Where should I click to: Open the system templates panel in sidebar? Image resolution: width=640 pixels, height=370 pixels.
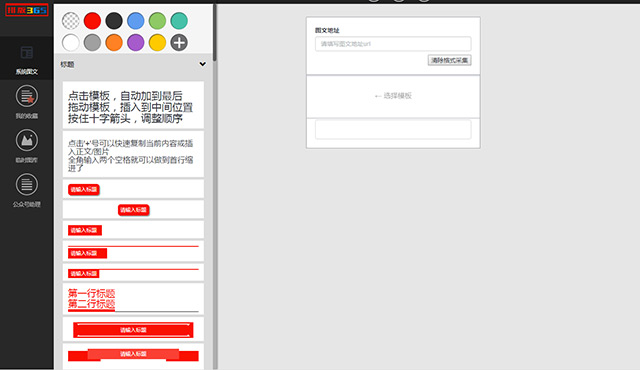tap(27, 58)
